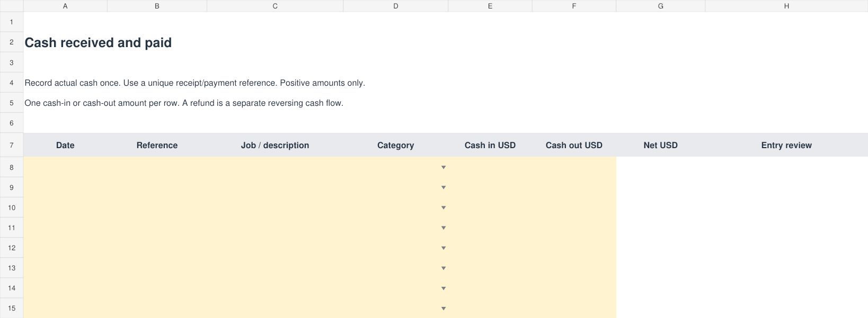Click the 'Date' column heading cell
This screenshot has height=318, width=868.
click(x=65, y=145)
